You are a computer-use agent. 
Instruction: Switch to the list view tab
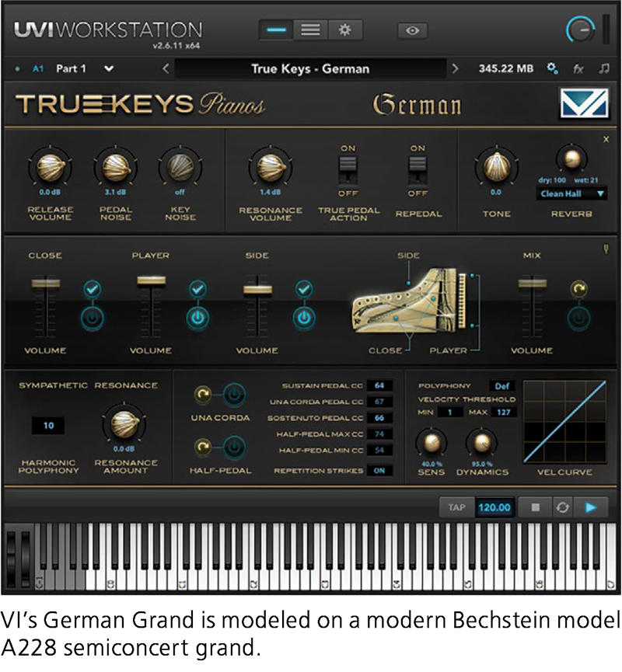[x=311, y=30]
